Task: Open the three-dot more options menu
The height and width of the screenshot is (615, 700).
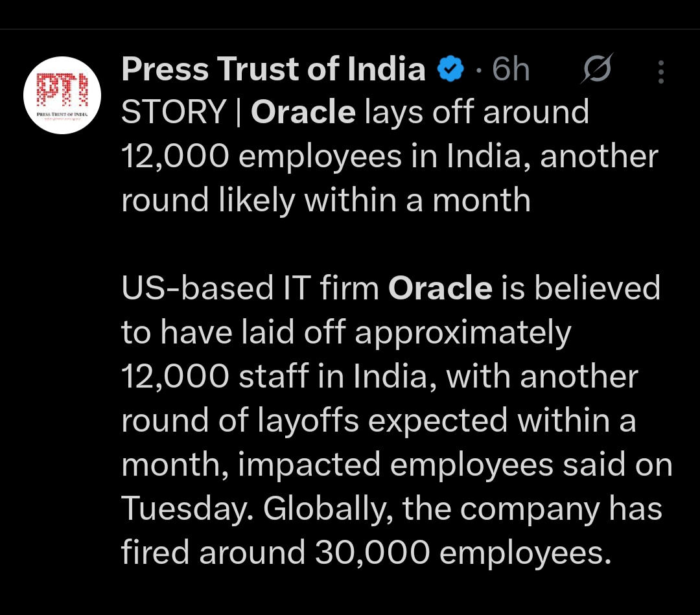Action: click(660, 71)
